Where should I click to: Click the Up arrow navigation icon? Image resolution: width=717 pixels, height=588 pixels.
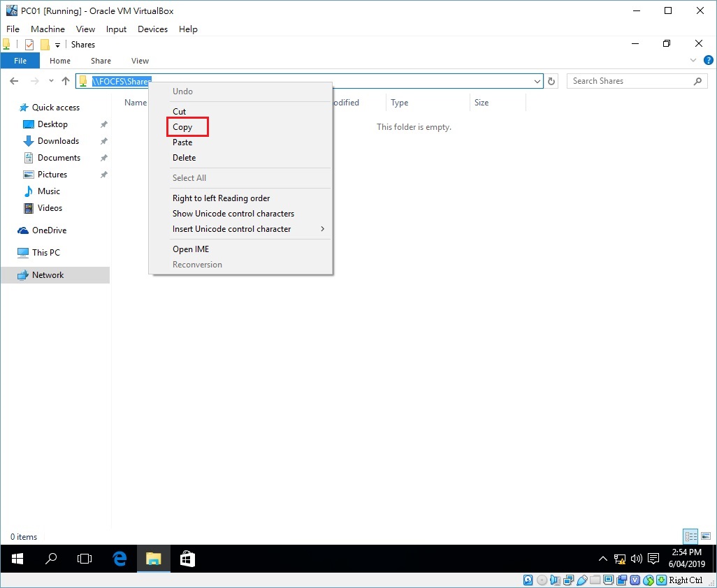pos(66,81)
